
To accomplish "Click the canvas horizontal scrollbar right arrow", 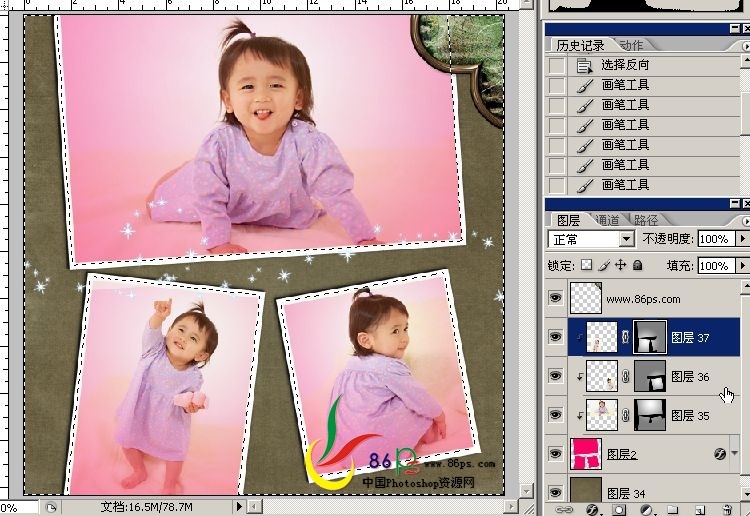I will [512, 506].
